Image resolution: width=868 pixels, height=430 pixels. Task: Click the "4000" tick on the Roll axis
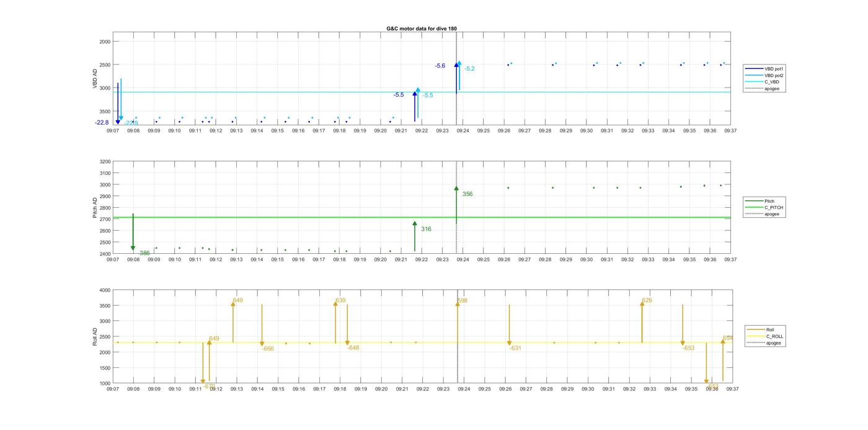[x=105, y=290]
